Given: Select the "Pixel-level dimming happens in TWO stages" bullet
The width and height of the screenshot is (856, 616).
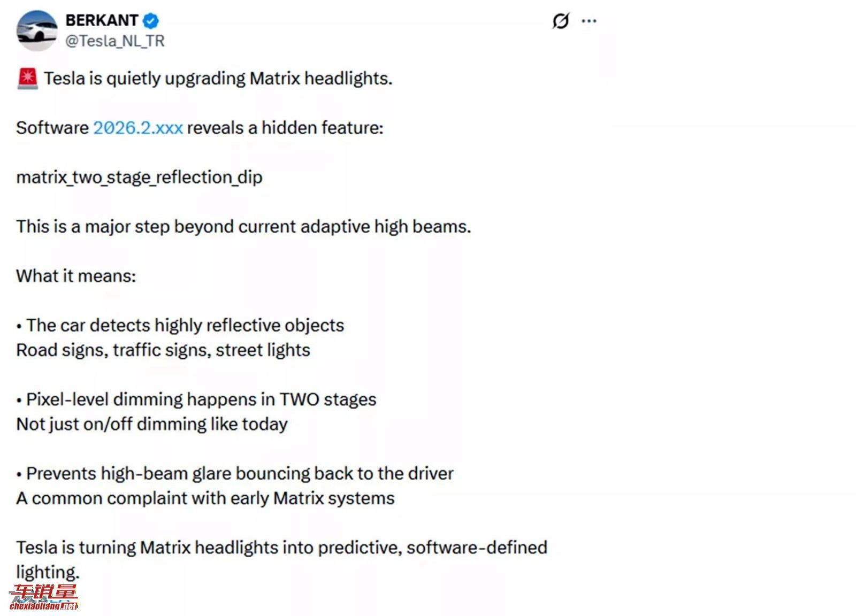Looking at the screenshot, I should pos(201,399).
